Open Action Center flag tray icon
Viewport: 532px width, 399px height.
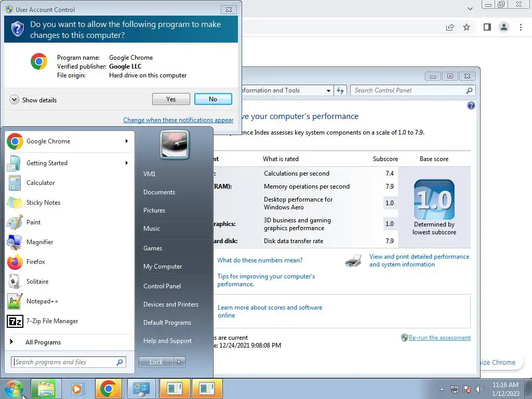pos(467,389)
